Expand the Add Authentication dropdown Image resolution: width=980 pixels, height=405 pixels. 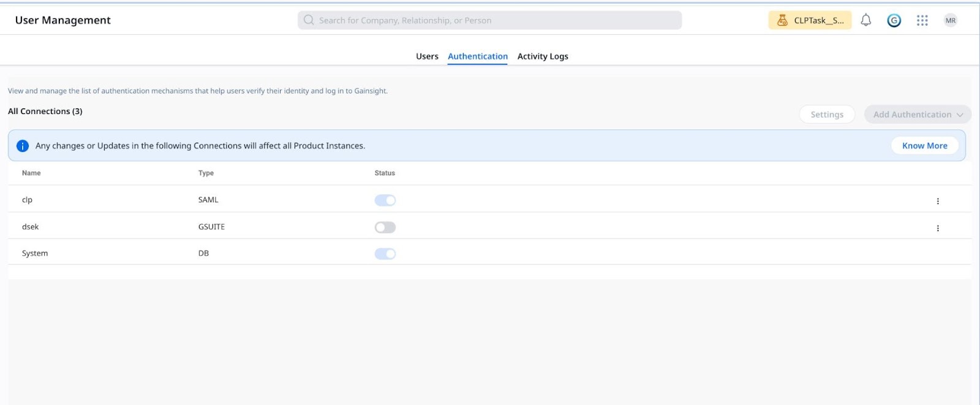918,115
